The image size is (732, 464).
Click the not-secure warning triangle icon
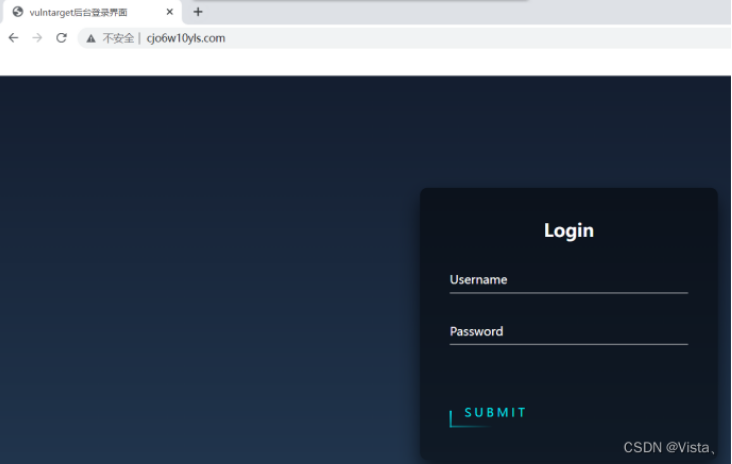[91, 38]
